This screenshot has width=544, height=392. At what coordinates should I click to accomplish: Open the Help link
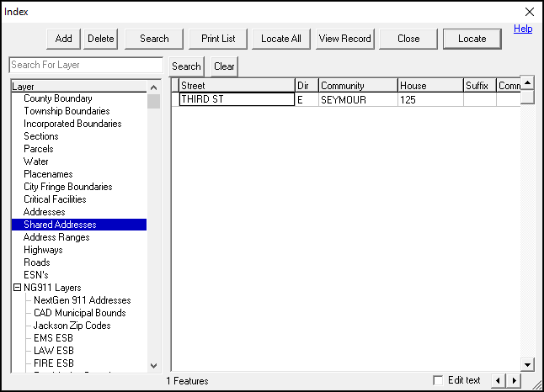pos(523,29)
